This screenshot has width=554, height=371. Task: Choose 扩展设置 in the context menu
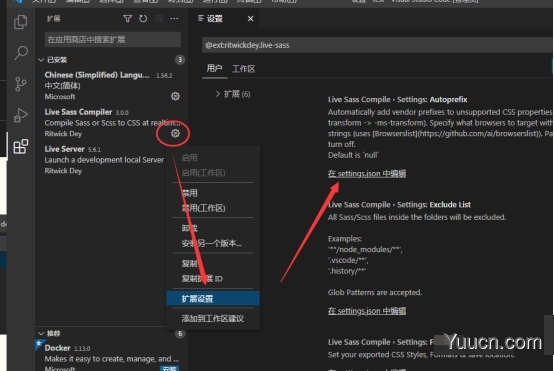pyautogui.click(x=213, y=299)
